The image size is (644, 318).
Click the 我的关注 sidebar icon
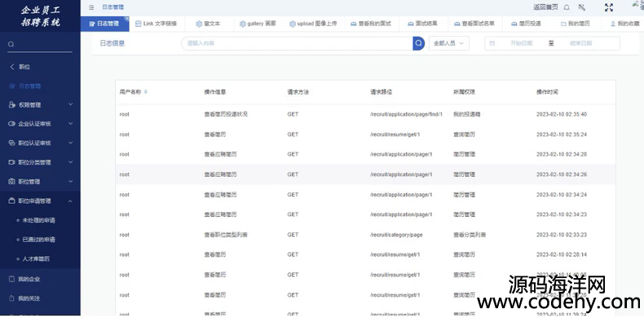pos(12,298)
